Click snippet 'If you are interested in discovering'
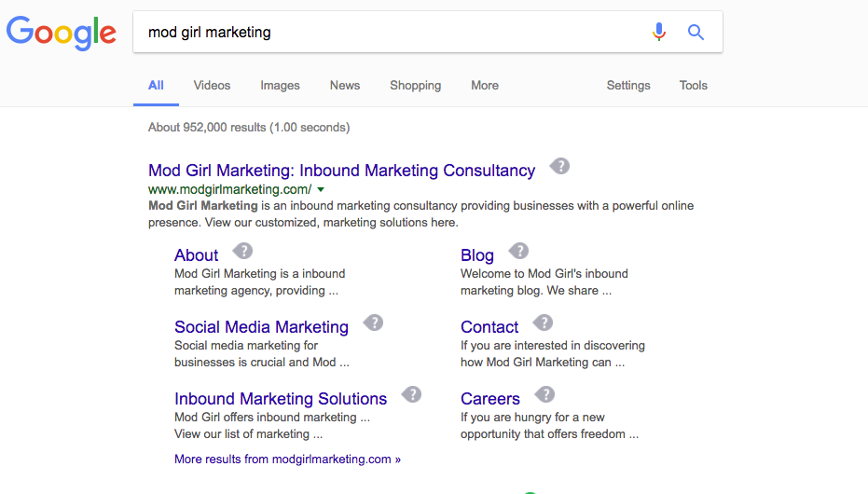This screenshot has height=494, width=868. (553, 345)
